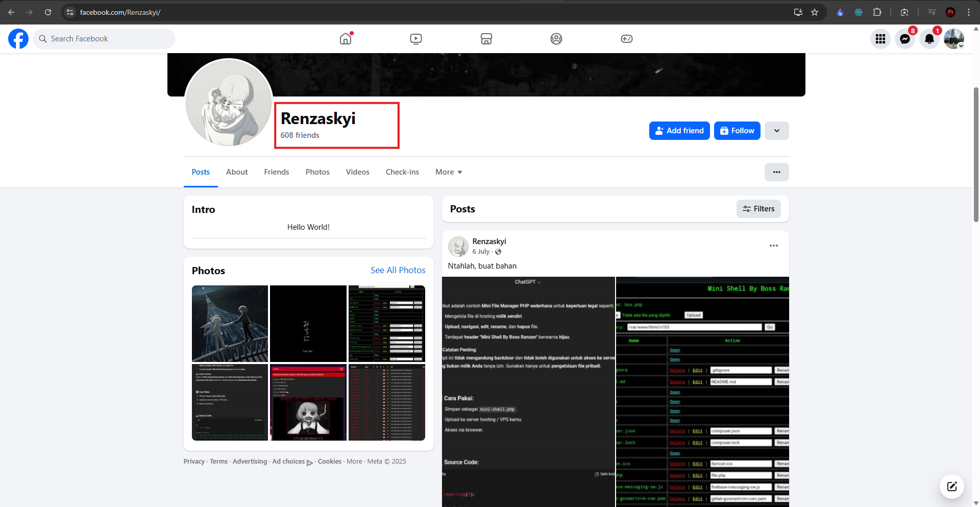The width and height of the screenshot is (980, 507).
Task: Open the Eiffel Tower anime photo thumbnail
Action: pyautogui.click(x=230, y=324)
